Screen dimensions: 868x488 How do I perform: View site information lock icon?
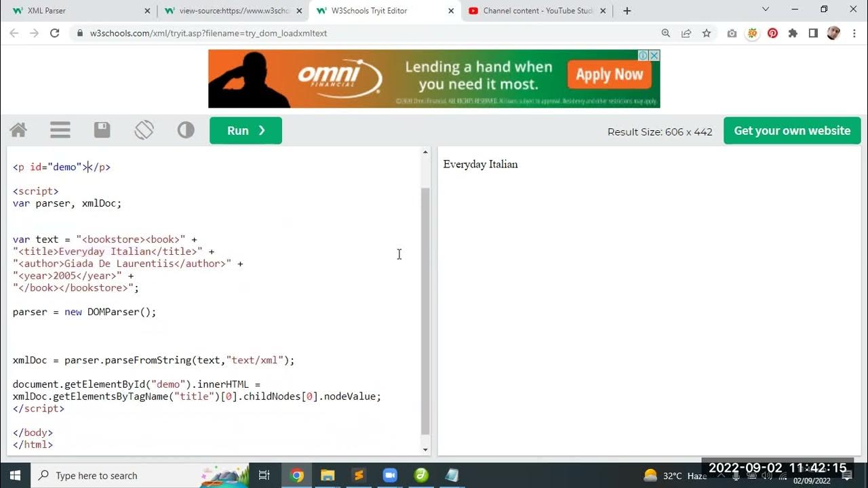click(x=80, y=33)
